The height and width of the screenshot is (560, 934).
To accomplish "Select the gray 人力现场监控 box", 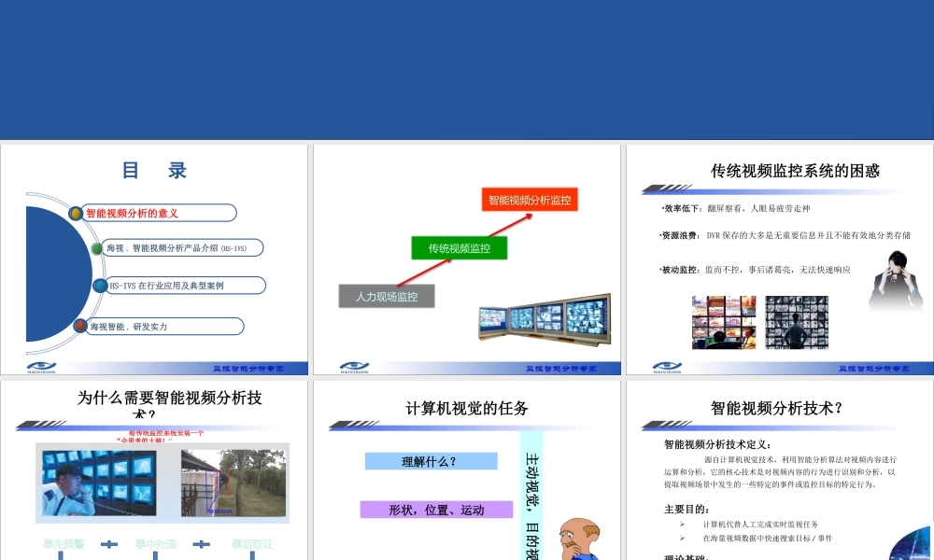I will click(387, 297).
